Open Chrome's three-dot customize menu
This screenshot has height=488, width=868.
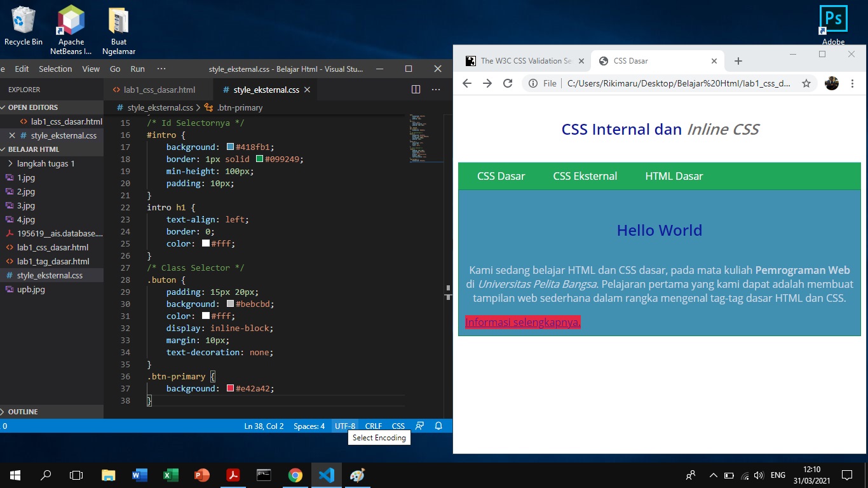click(x=852, y=83)
